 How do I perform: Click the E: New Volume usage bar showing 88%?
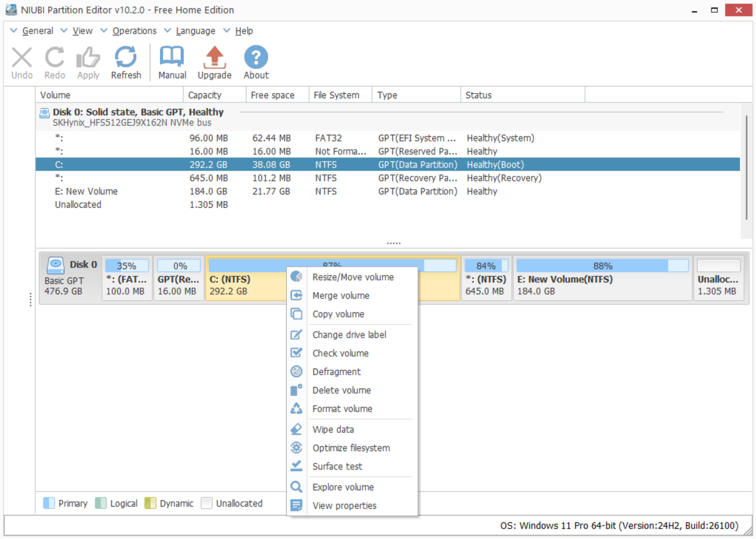pyautogui.click(x=602, y=266)
